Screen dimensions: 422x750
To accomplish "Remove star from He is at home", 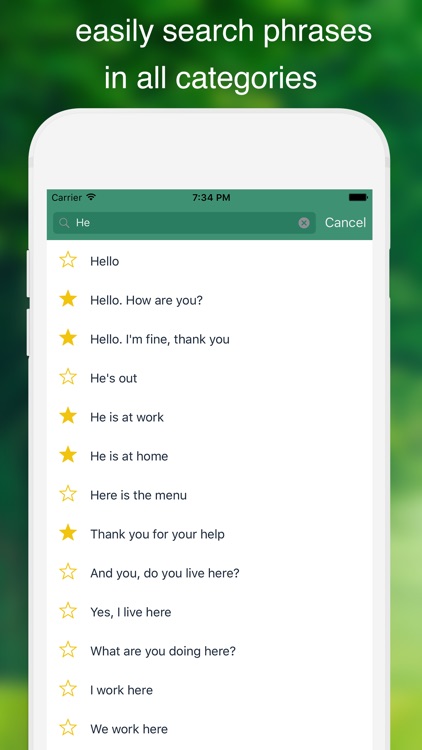I will [x=68, y=455].
